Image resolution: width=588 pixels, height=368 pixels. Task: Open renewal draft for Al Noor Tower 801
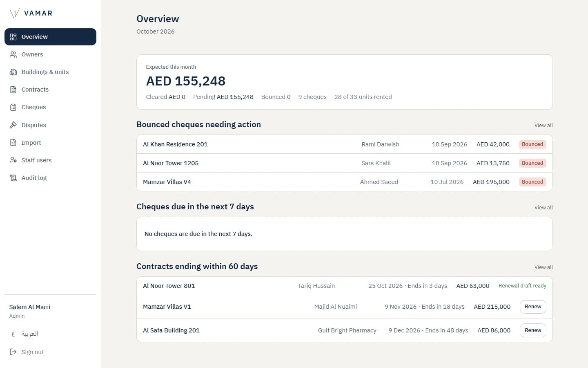(522, 286)
